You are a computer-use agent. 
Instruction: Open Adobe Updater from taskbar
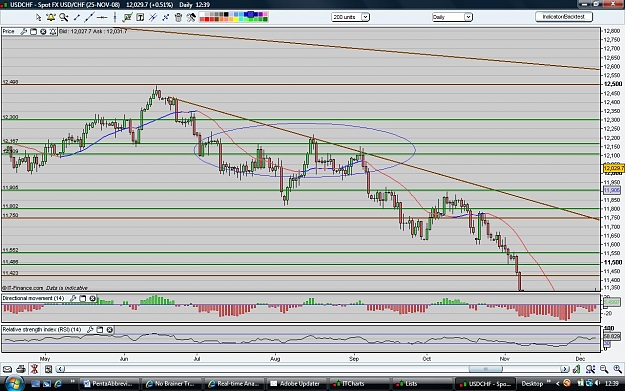click(x=297, y=384)
